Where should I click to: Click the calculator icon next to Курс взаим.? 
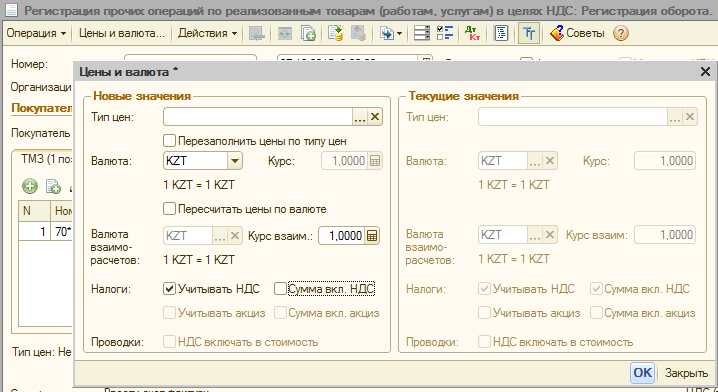[372, 235]
